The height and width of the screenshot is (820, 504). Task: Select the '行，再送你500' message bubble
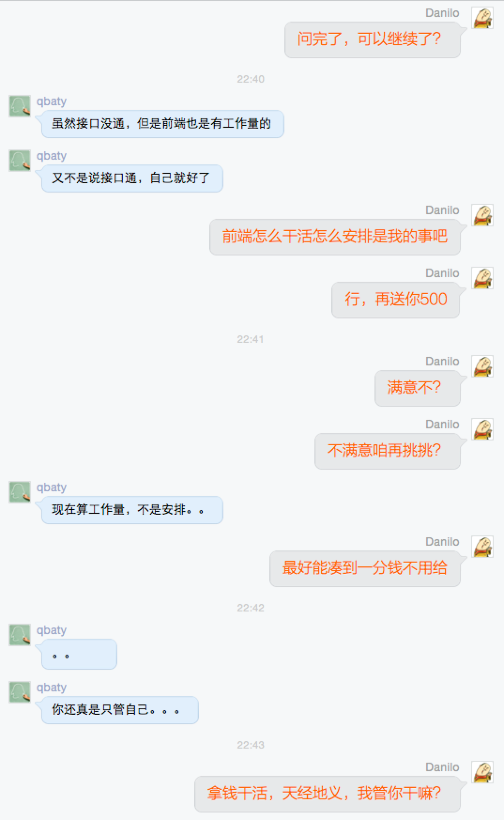tap(396, 300)
